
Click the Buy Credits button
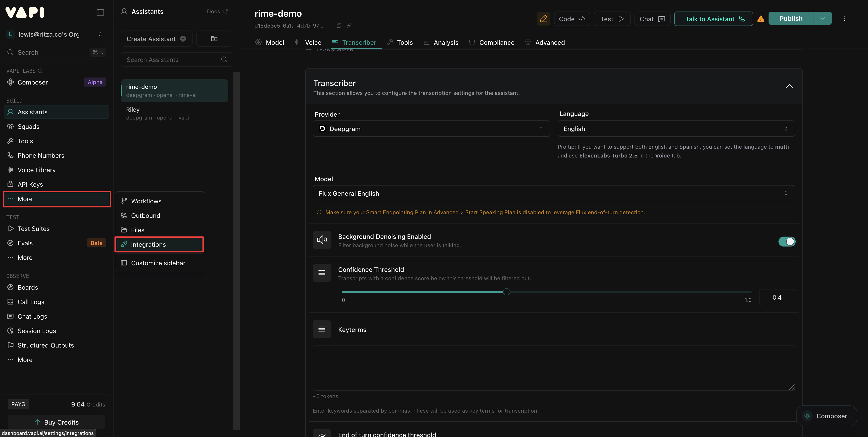(57, 422)
